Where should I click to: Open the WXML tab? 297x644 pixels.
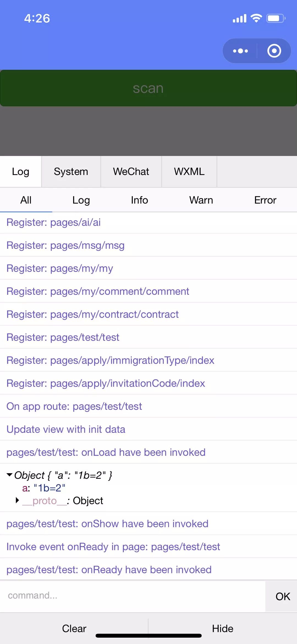pos(189,172)
